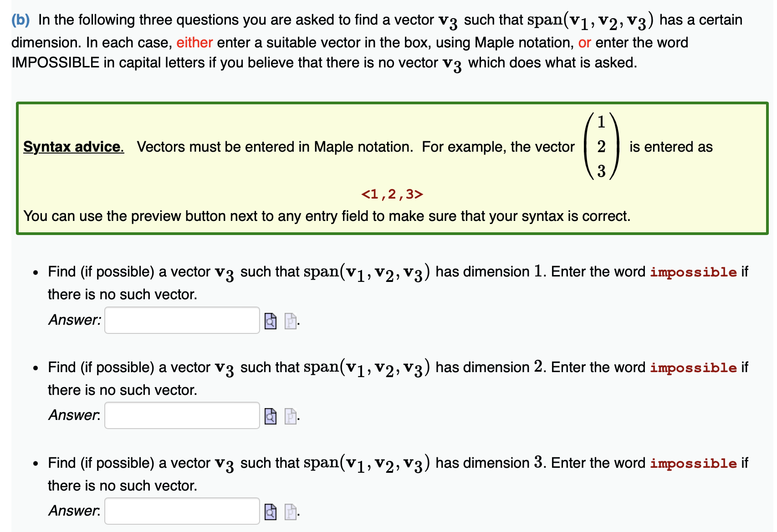Click the magnifier icon next to the first Answer box
The height and width of the screenshot is (532, 777).
point(271,321)
